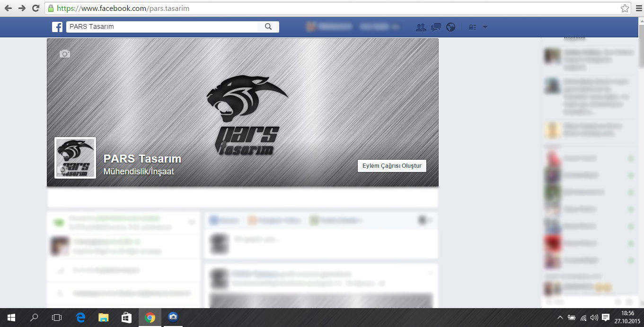Click the search box containing PARS Tasarım
Screen dimensions: 644x327
point(162,27)
